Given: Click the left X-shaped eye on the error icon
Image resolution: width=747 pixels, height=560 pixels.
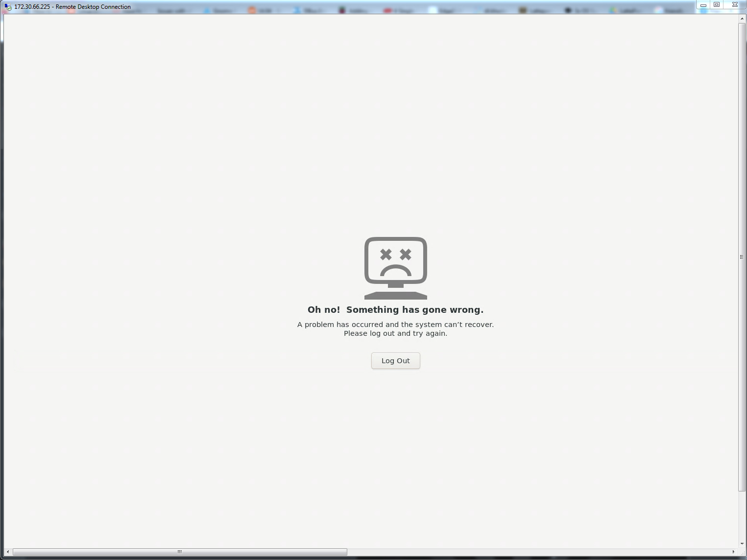Looking at the screenshot, I should pyautogui.click(x=386, y=255).
